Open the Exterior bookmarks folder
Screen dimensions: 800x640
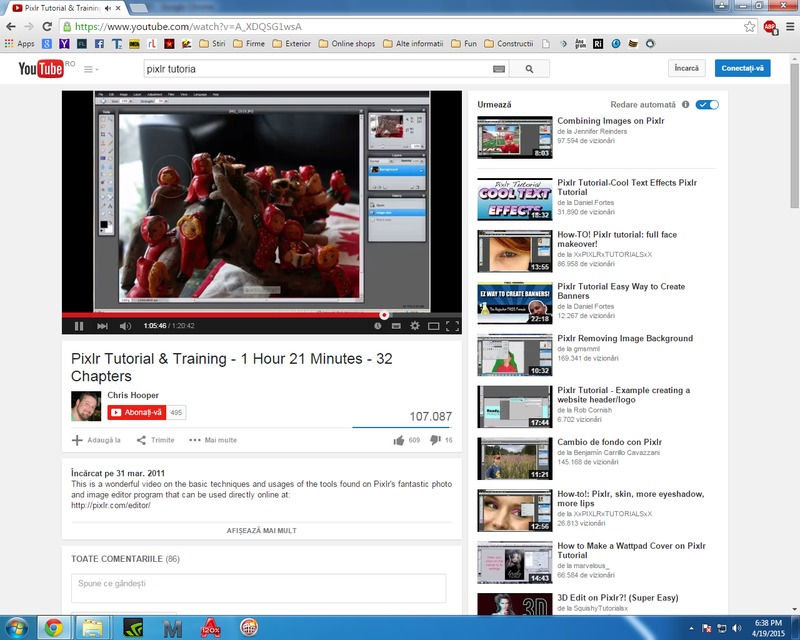pos(291,44)
